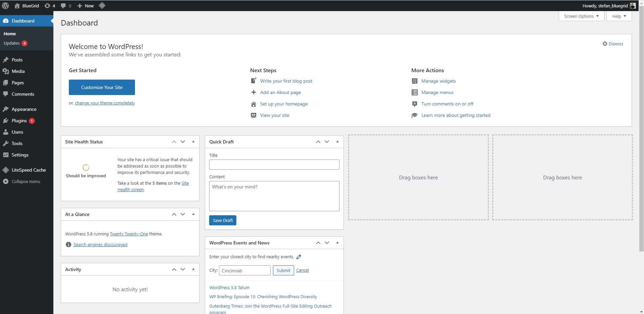
Task: Click the Settings sliders icon
Action: [6, 155]
